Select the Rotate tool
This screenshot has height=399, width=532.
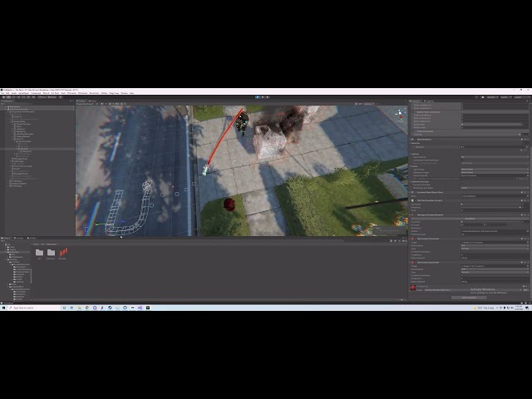coord(13,97)
